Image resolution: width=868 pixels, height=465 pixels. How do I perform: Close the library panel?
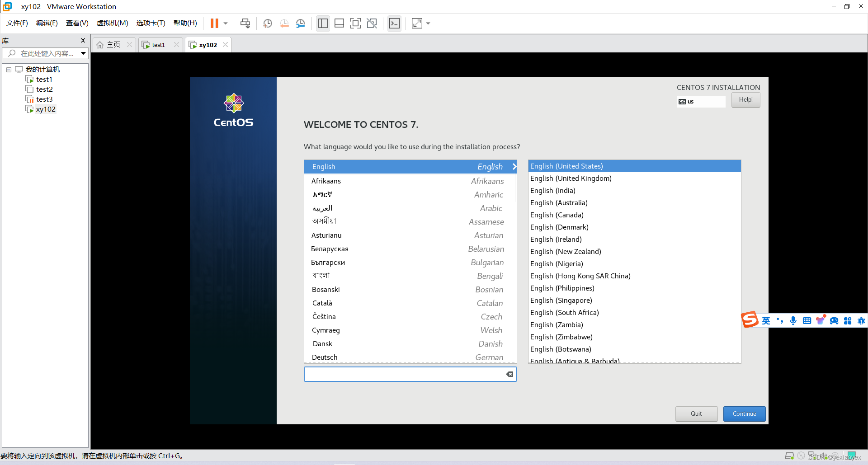click(x=83, y=40)
